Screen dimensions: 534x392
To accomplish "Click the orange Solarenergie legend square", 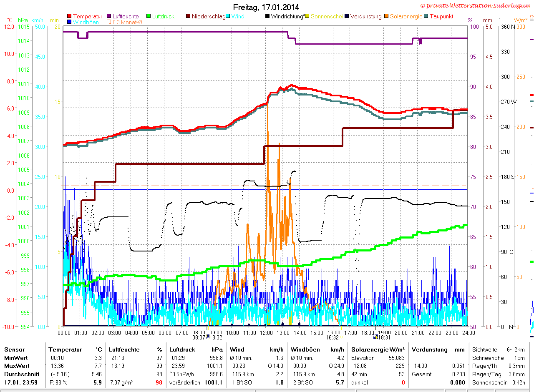I will tap(387, 17).
